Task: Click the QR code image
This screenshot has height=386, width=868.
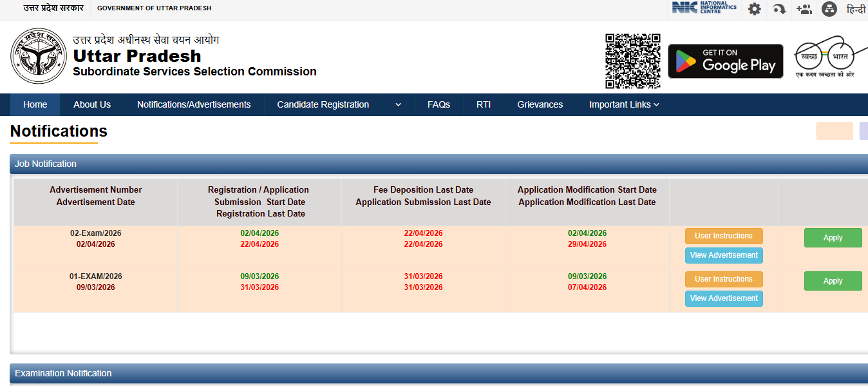Action: (632, 61)
